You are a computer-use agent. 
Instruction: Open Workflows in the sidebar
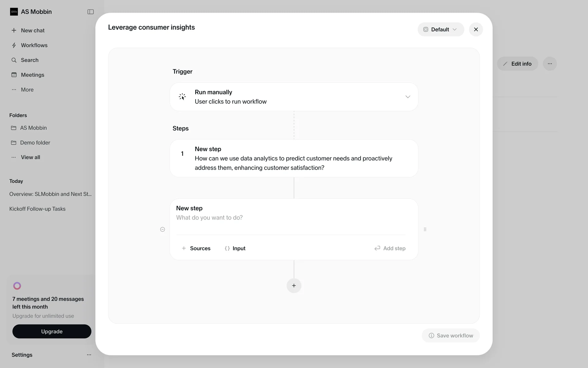tap(34, 45)
